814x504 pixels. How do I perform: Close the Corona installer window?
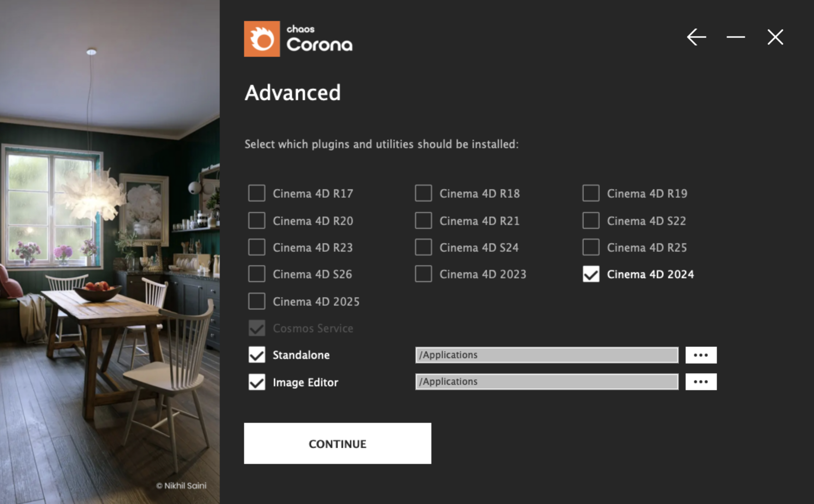click(775, 37)
